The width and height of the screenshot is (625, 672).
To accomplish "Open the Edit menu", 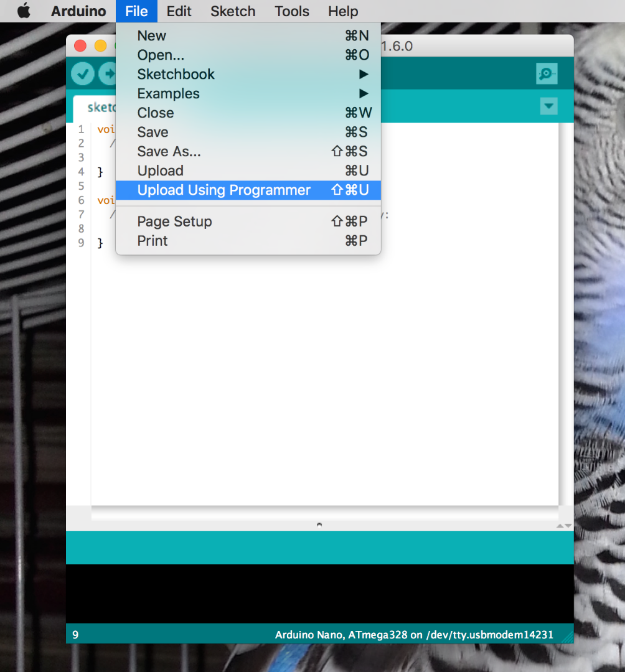I will click(x=179, y=11).
